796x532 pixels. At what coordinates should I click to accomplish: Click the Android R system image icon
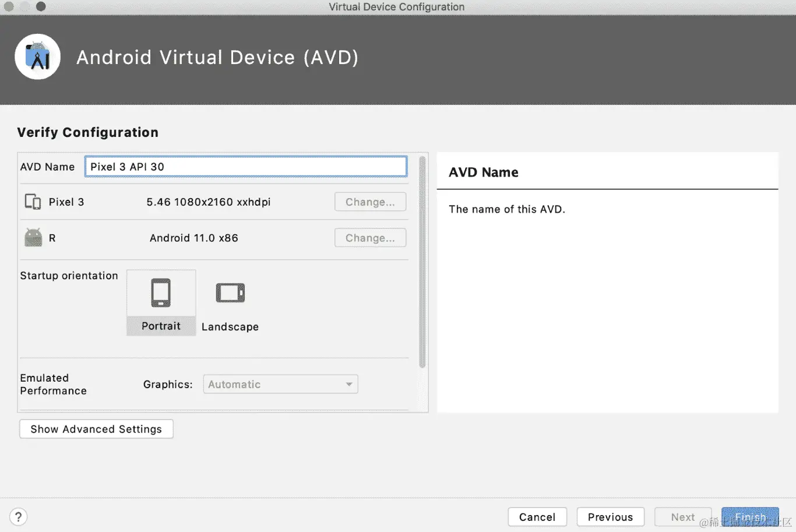33,237
